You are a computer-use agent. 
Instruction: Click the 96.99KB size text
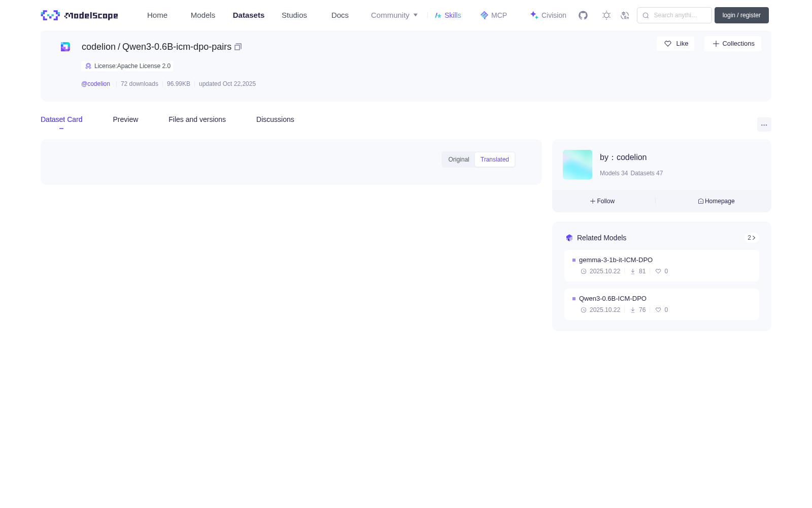(179, 84)
